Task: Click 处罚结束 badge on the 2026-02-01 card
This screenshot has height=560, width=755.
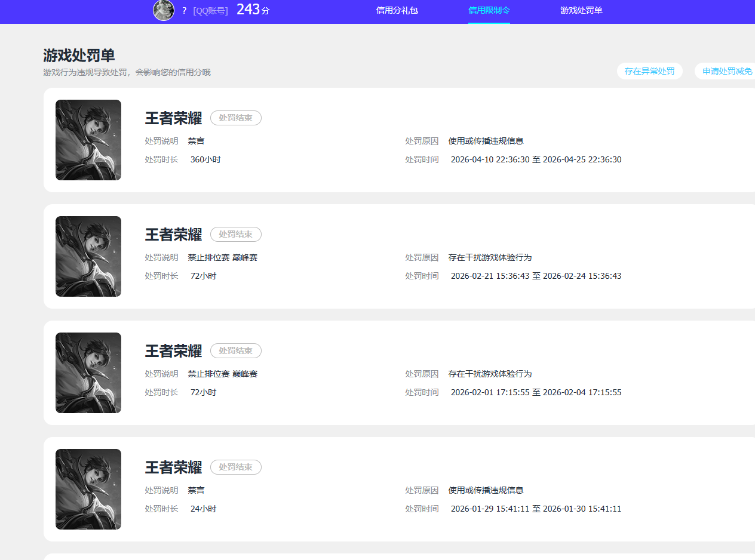Action: (x=236, y=351)
